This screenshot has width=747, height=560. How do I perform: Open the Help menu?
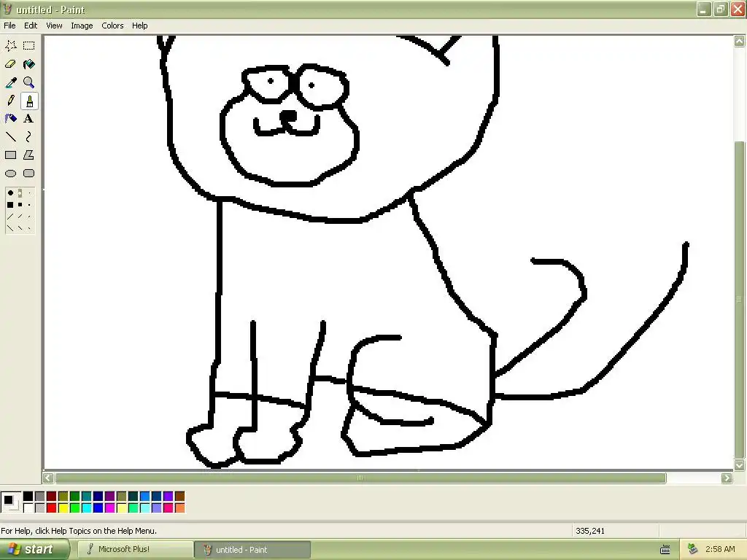(x=139, y=26)
